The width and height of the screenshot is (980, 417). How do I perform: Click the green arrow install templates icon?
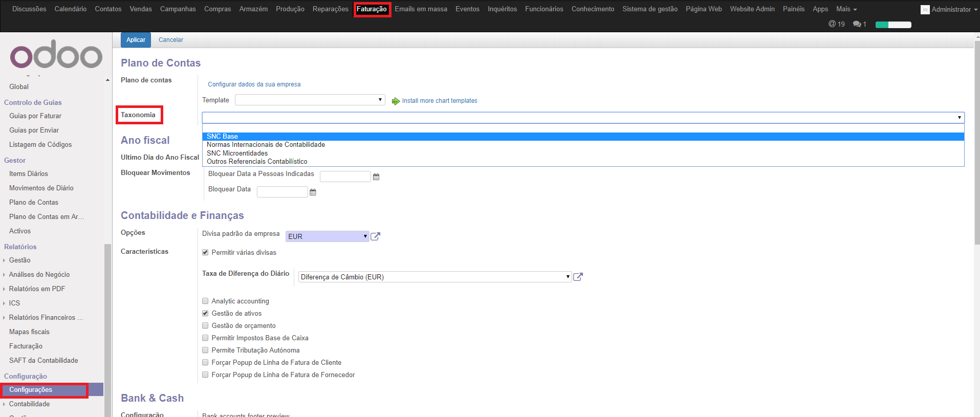(396, 101)
